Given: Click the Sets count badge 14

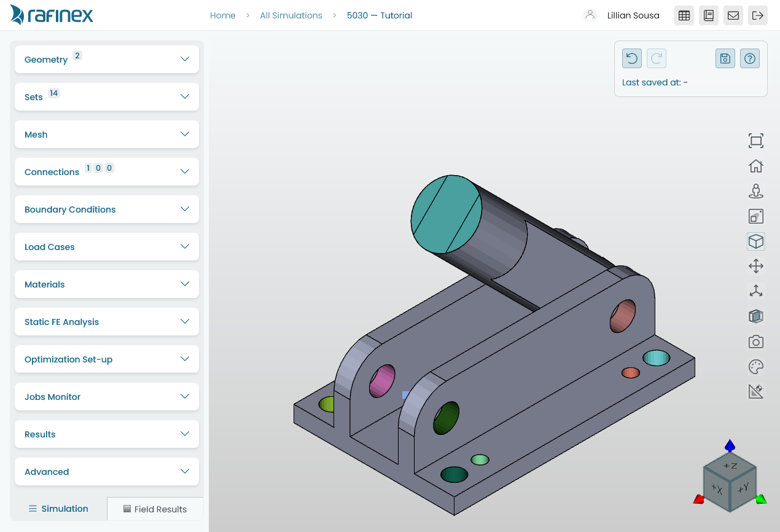Looking at the screenshot, I should 54,93.
